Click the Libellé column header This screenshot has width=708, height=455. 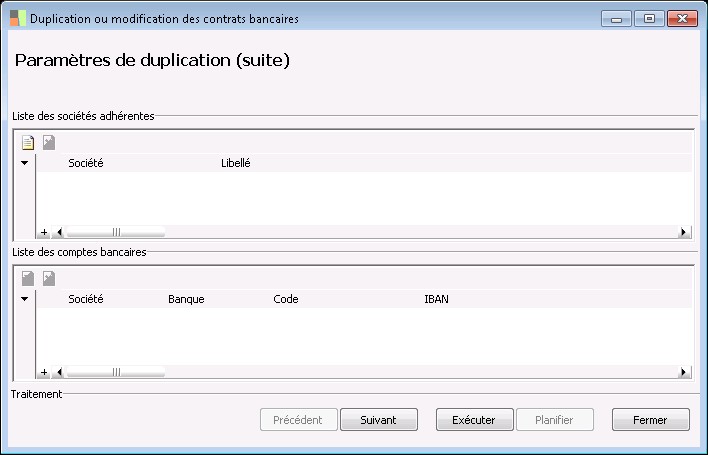coord(236,163)
